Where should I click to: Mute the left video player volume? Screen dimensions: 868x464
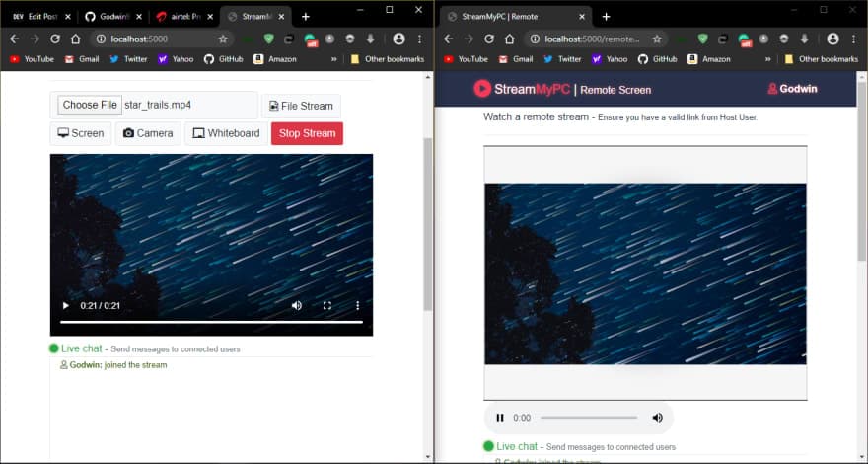point(297,306)
